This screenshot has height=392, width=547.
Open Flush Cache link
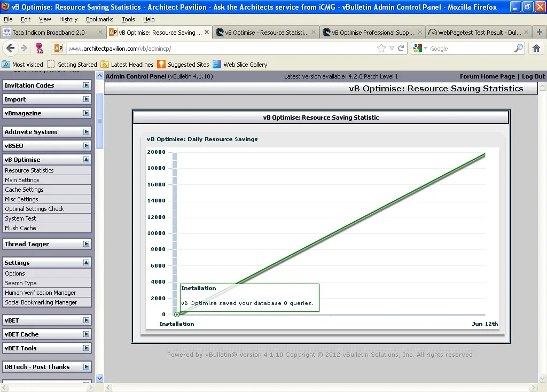[20, 228]
